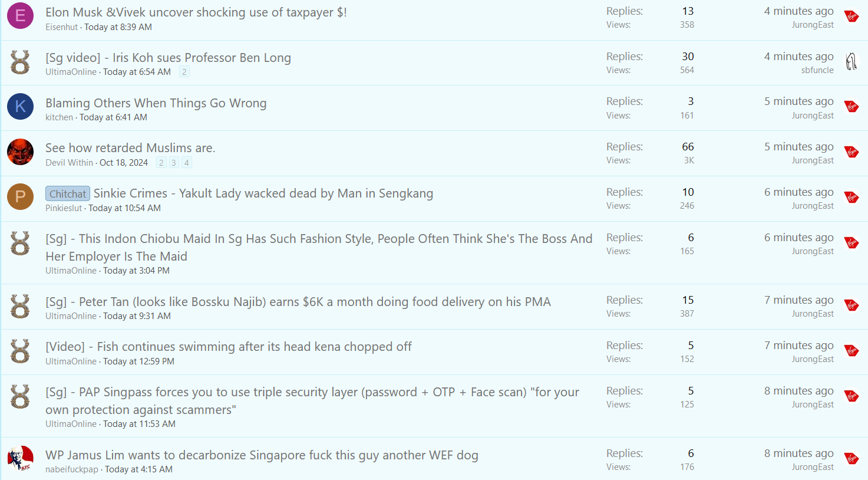Click the "Chitchat" prefix label
This screenshot has height=480, width=868.
pos(67,193)
